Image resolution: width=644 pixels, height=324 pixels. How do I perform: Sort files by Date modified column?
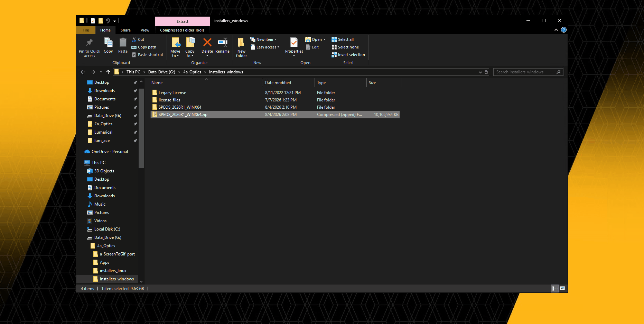[x=289, y=83]
